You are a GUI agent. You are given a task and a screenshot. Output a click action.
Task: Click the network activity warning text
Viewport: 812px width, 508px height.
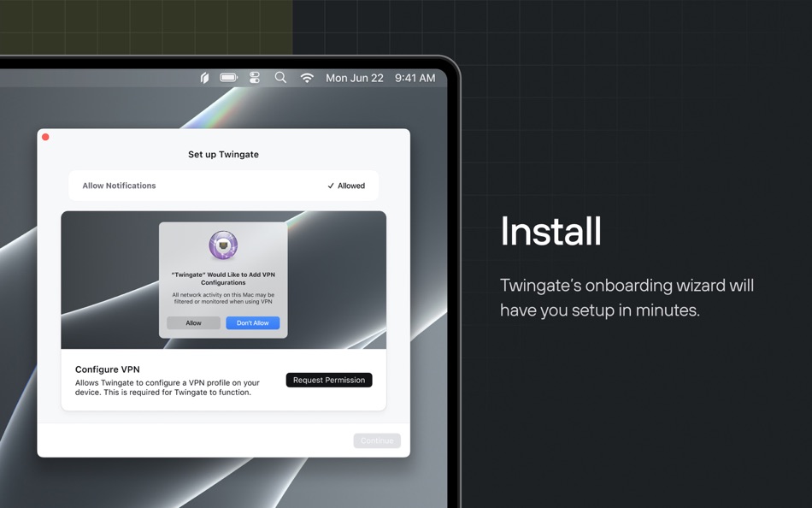coord(223,298)
